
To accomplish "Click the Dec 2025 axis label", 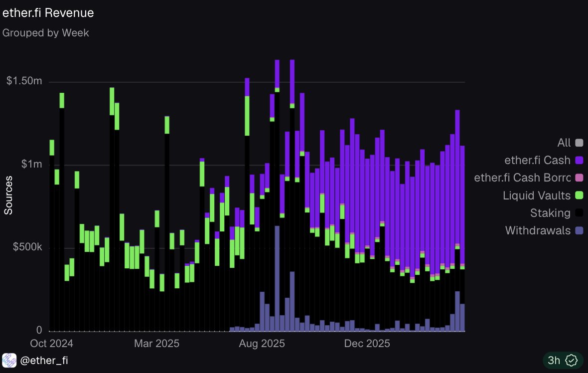I will coord(367,344).
